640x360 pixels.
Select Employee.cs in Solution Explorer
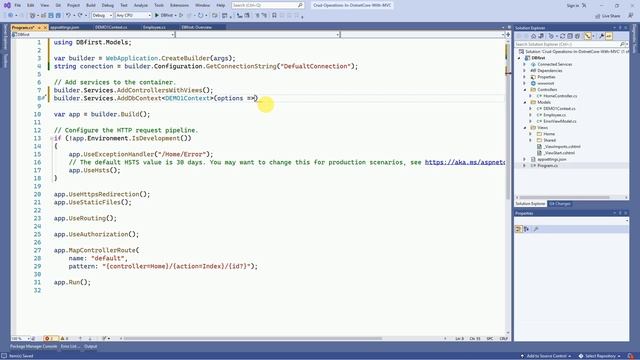point(554,115)
